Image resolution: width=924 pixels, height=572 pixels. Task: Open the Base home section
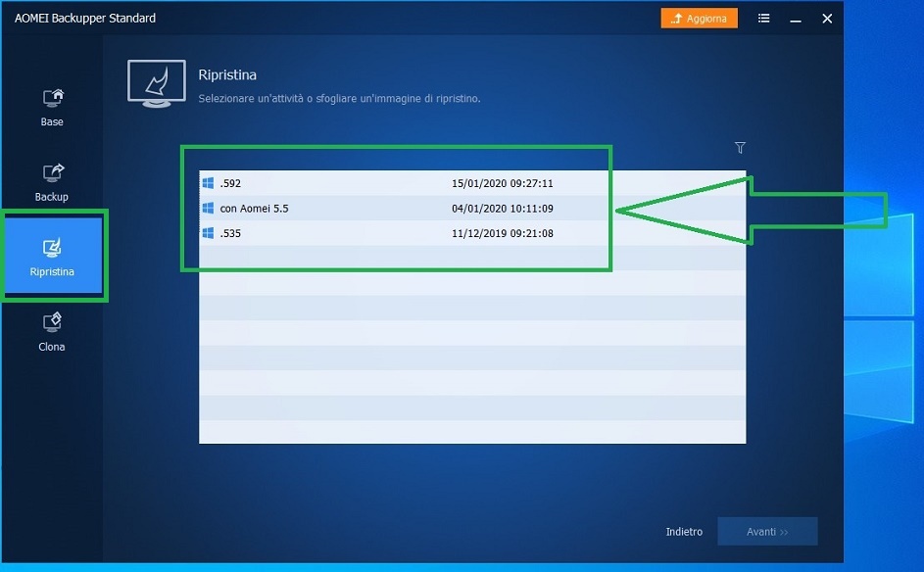point(52,108)
